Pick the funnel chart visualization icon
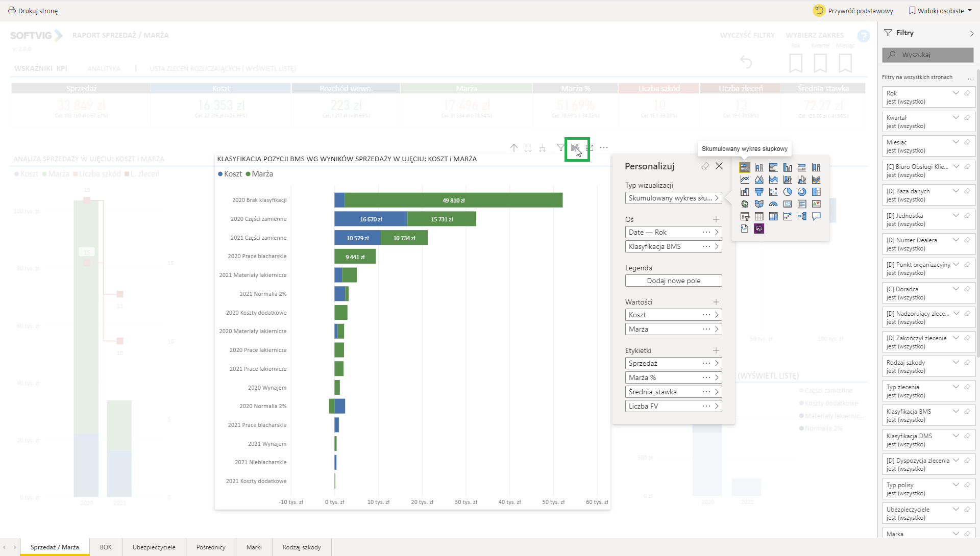 759,192
